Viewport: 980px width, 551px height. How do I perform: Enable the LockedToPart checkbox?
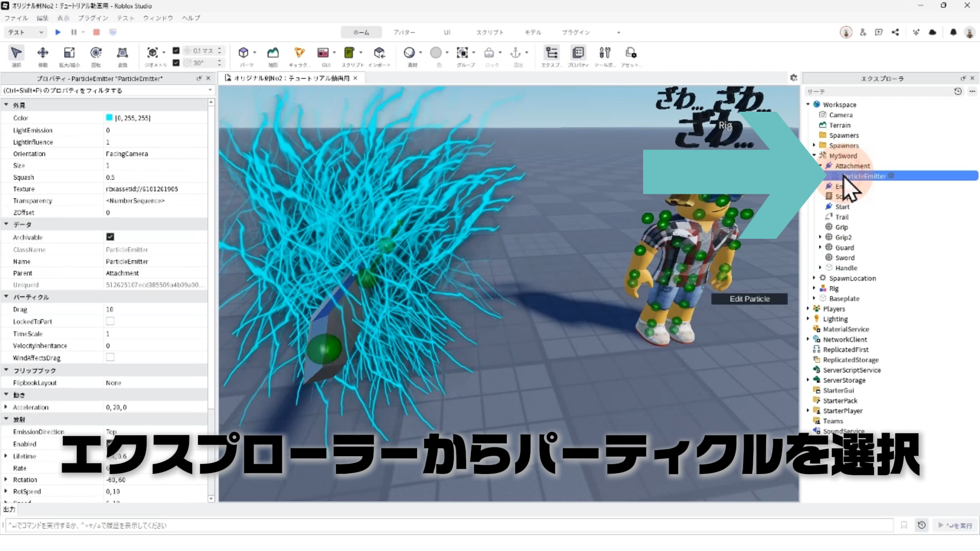pyautogui.click(x=110, y=321)
